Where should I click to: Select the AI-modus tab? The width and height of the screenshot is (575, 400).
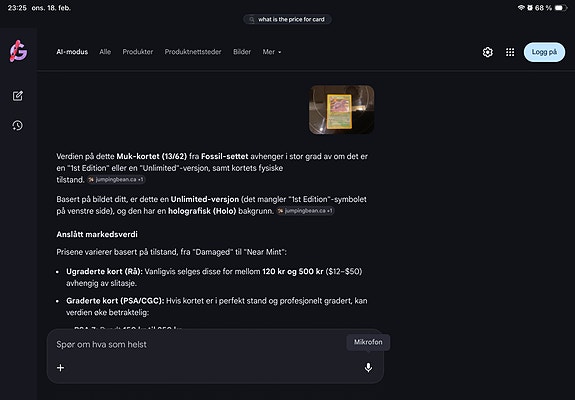72,52
